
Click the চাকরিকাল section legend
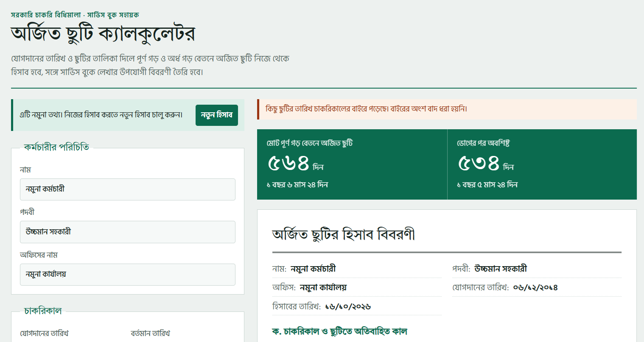pyautogui.click(x=43, y=311)
